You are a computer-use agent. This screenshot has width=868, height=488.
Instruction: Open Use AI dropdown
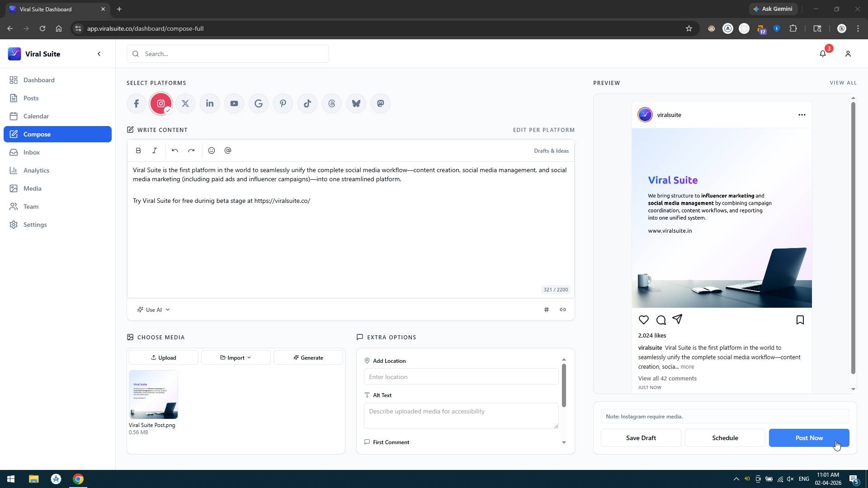[x=153, y=310]
